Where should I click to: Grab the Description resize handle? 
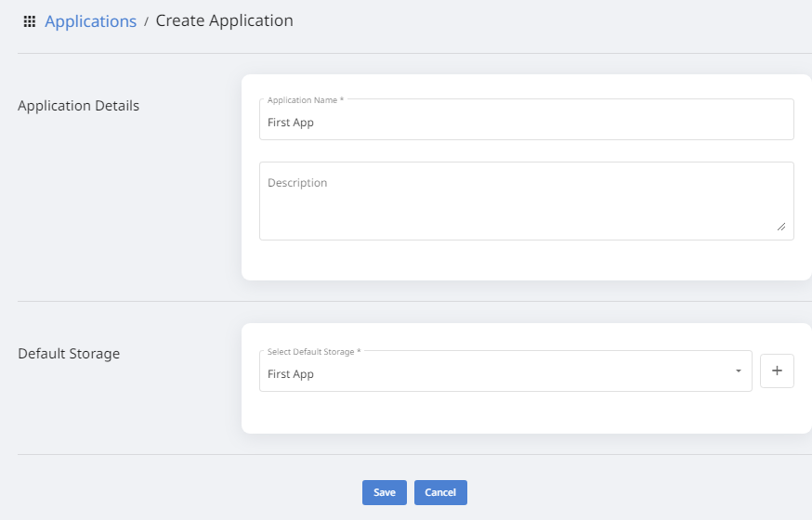781,227
